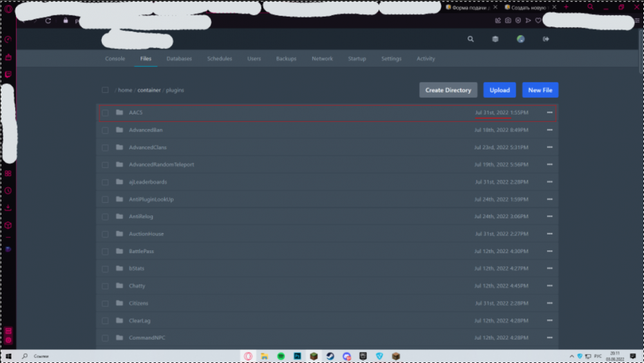Sign out using the logout icon
Screen dimensions: 644x363
tap(546, 39)
